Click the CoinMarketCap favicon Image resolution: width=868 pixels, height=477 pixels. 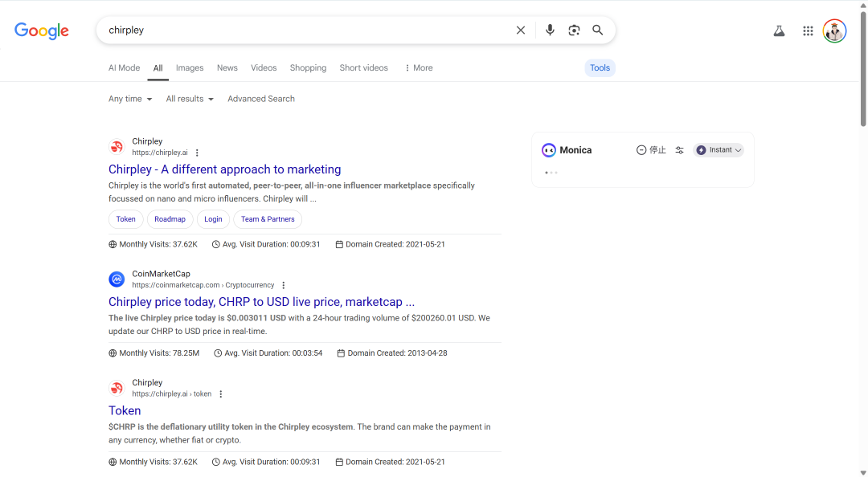pos(117,279)
